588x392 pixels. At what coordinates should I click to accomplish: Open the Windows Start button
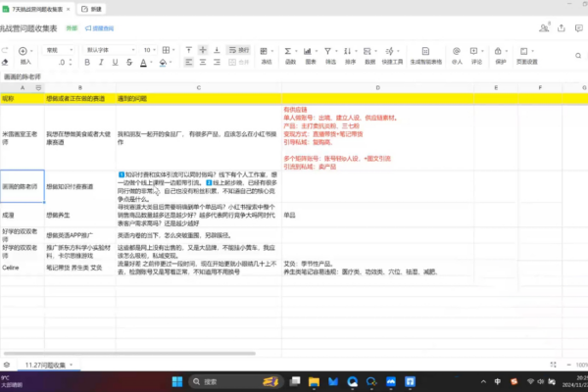[177, 382]
